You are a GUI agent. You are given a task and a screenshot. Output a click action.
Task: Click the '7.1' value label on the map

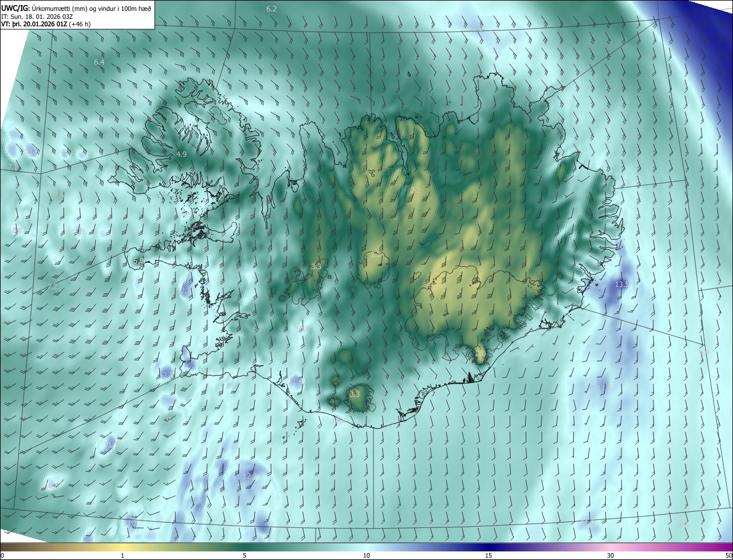(x=13, y=167)
